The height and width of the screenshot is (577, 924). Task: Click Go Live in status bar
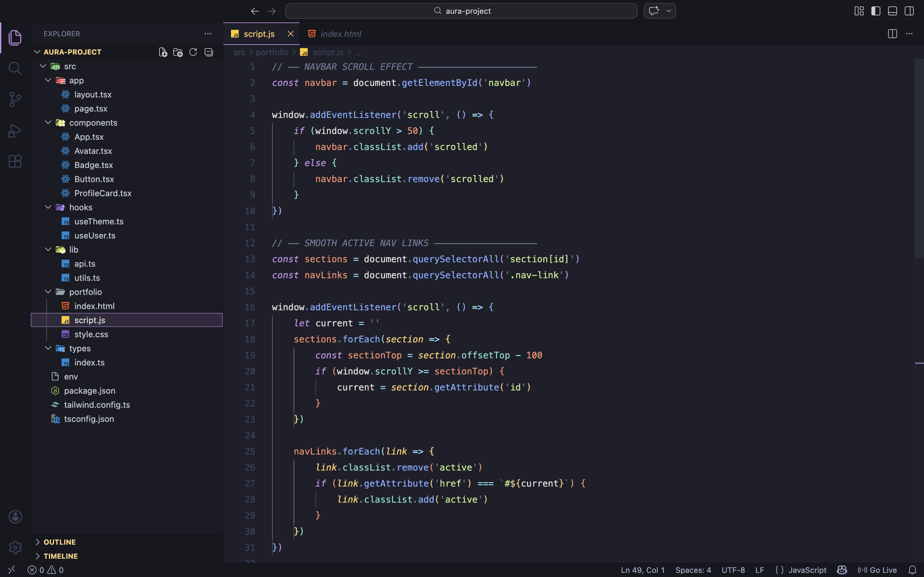877,570
